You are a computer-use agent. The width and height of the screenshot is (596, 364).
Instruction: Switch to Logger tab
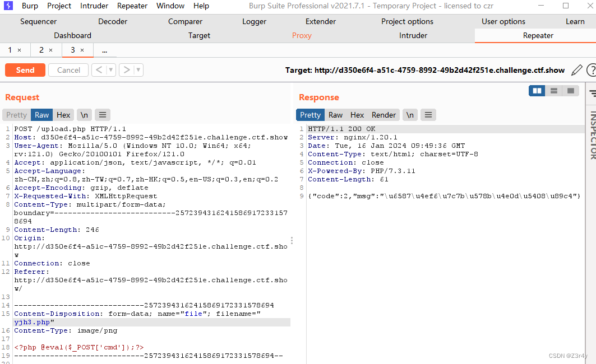click(255, 21)
